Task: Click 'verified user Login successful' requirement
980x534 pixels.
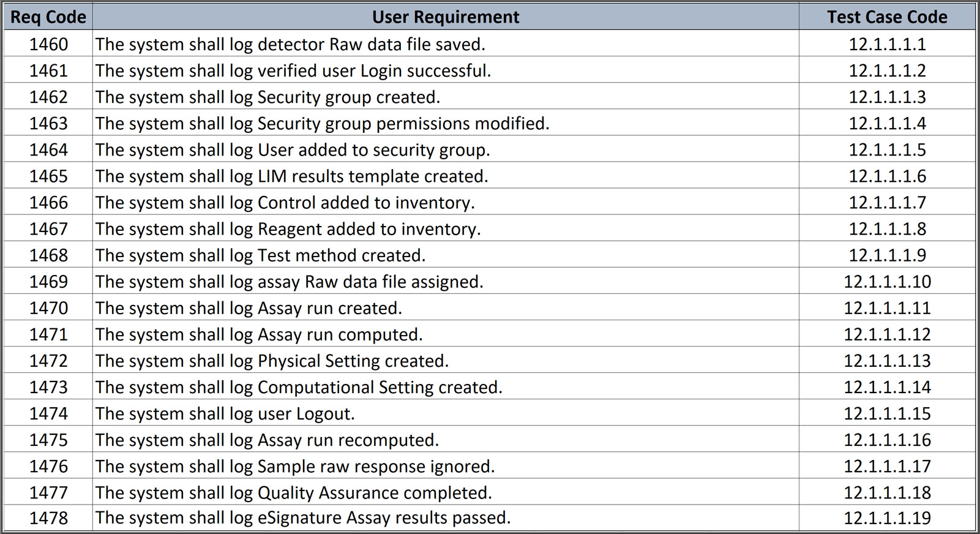Action: click(293, 70)
